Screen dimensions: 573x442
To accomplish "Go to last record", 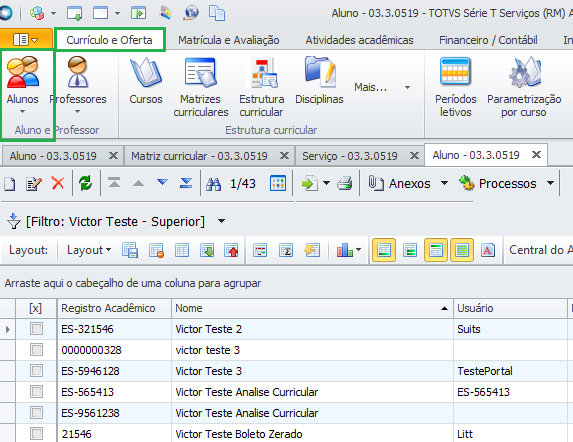I will [x=186, y=183].
